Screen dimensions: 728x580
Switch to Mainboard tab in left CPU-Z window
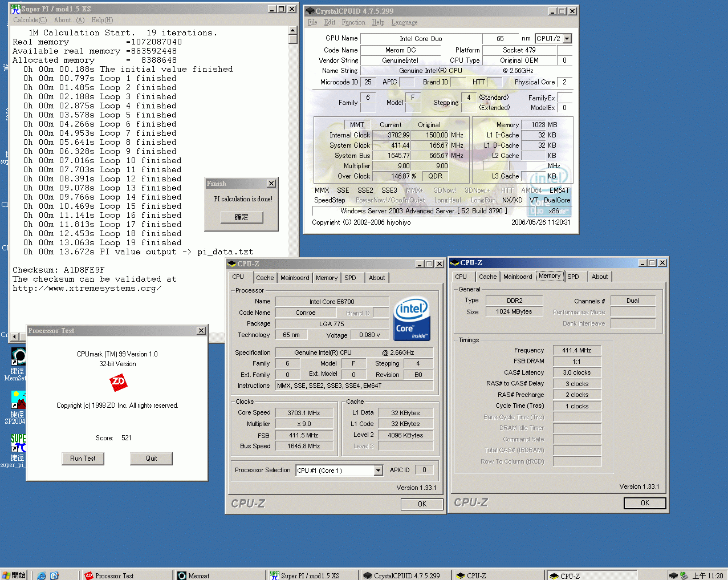point(295,278)
